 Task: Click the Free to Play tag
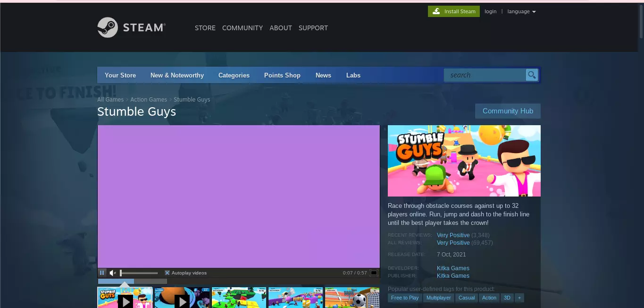click(405, 298)
